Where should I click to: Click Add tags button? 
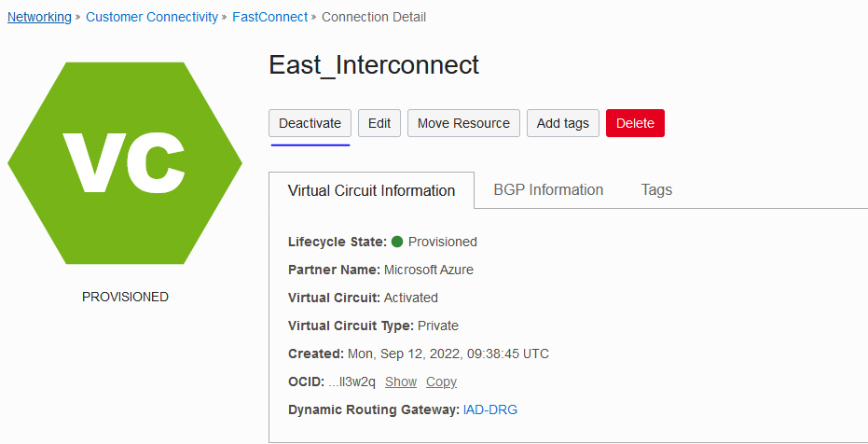point(562,123)
